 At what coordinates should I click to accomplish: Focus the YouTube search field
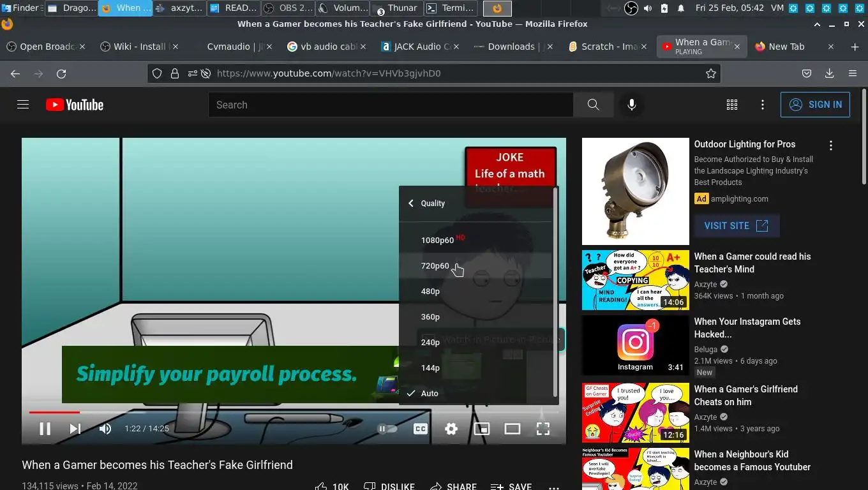(x=391, y=105)
